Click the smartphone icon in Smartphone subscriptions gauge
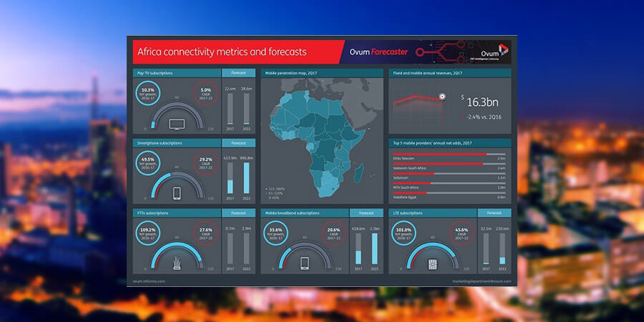Screen dimensions: 644x322 point(177,193)
